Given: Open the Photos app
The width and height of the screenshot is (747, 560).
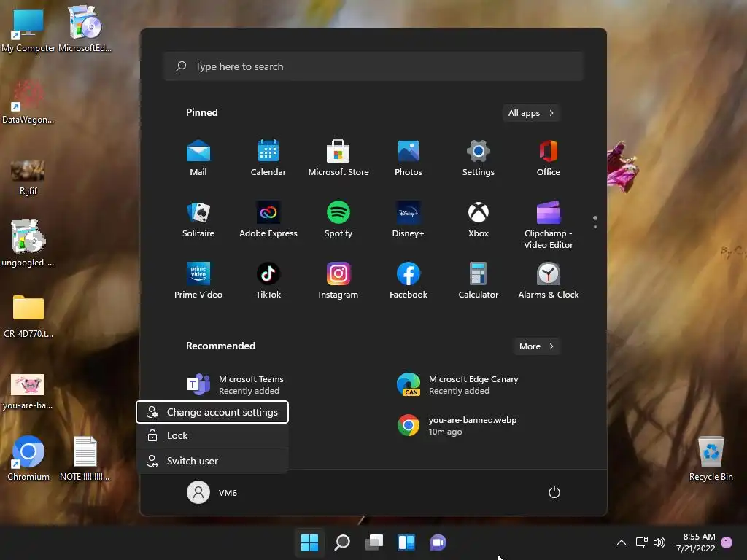Looking at the screenshot, I should (x=409, y=158).
